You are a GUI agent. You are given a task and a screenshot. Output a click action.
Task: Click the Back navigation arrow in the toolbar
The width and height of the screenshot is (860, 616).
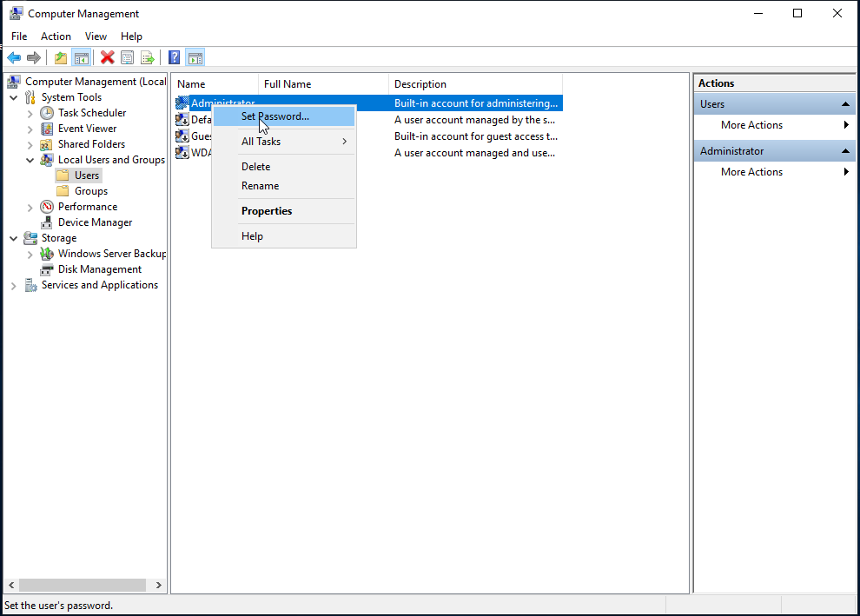click(14, 57)
